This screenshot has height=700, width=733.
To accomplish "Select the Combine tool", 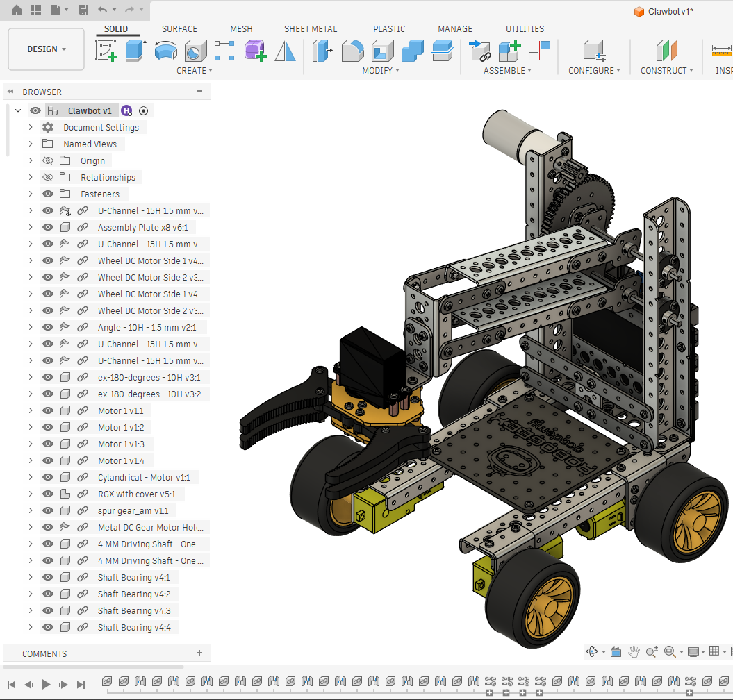I will click(412, 51).
